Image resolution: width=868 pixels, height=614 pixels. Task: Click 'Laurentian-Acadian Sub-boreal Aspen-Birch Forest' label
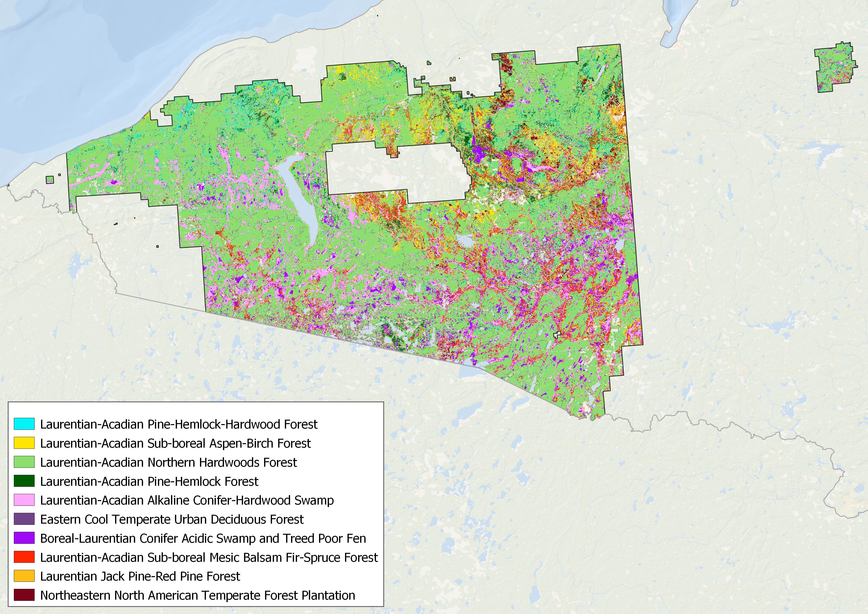pyautogui.click(x=175, y=443)
